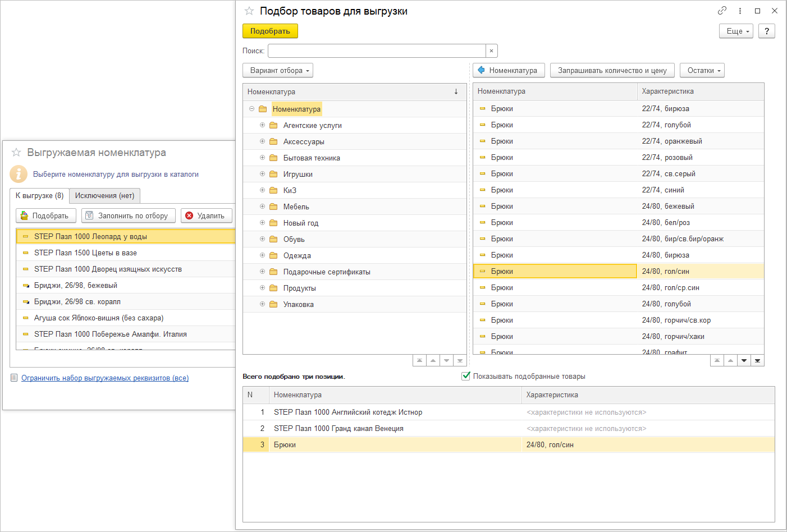787x532 pixels.
Task: Collapse the root Номенклатура tree node
Action: 251,109
